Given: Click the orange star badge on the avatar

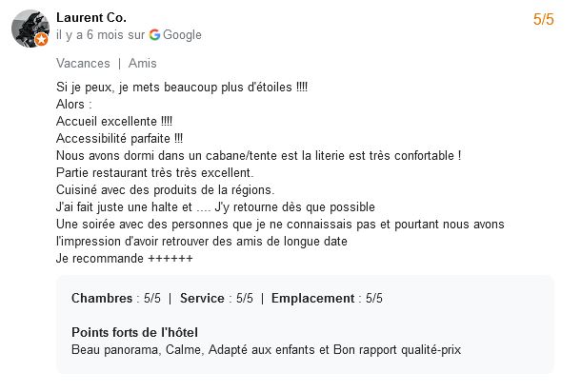Looking at the screenshot, I should [42, 39].
